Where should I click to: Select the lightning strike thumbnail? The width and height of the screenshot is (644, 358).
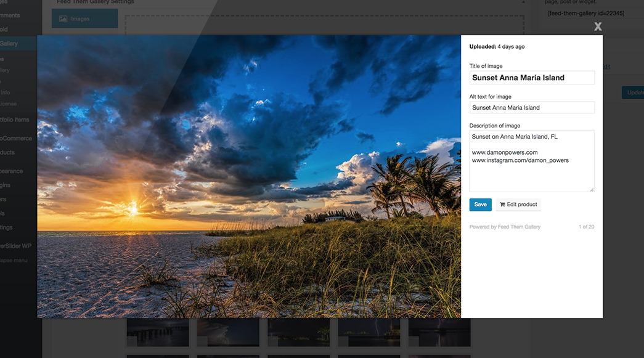(369, 332)
